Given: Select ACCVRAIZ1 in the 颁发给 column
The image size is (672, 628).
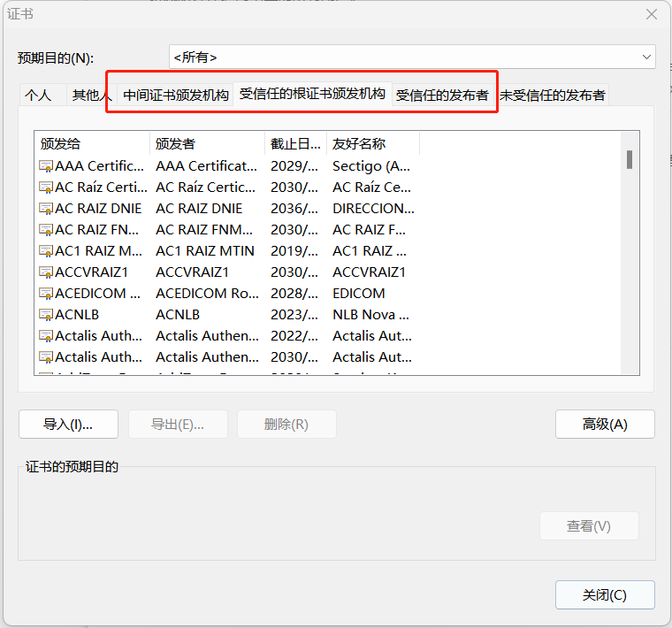Looking at the screenshot, I should (x=91, y=272).
